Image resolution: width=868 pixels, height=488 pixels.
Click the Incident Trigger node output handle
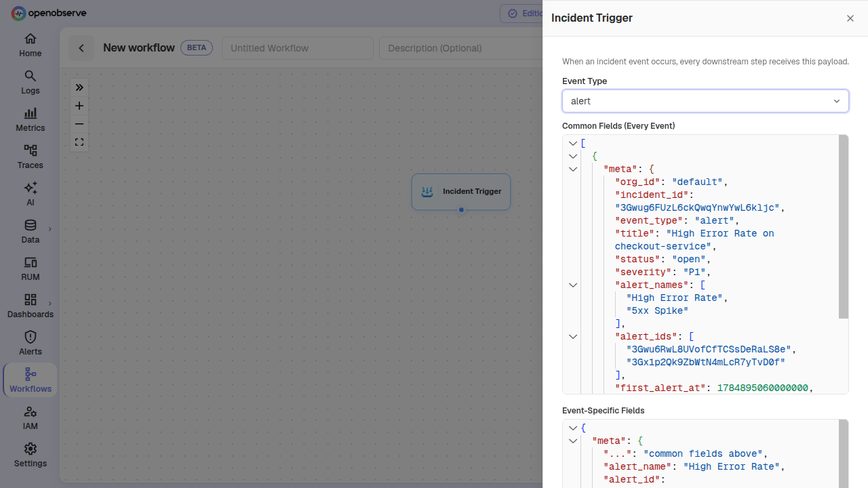461,210
